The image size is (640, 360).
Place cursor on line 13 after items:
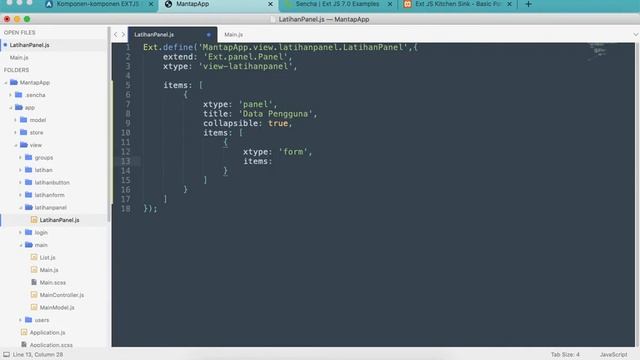(x=273, y=161)
